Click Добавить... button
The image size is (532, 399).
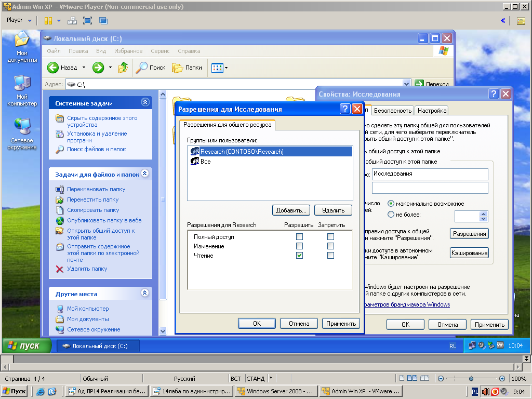click(x=291, y=210)
